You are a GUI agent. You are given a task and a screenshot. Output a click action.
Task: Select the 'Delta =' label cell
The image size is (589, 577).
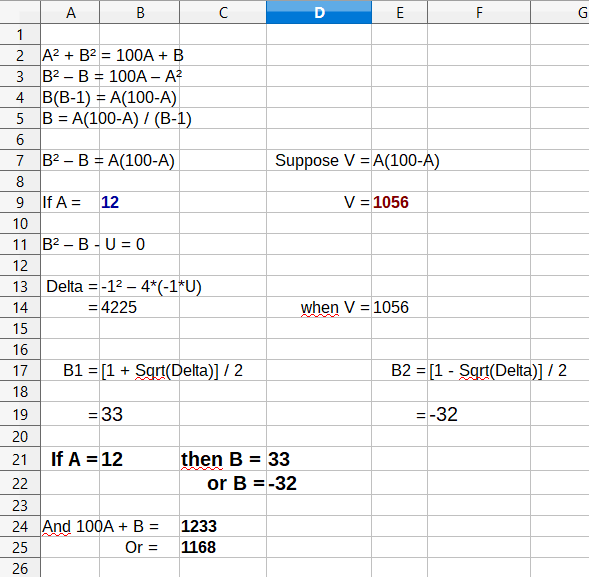click(x=70, y=287)
